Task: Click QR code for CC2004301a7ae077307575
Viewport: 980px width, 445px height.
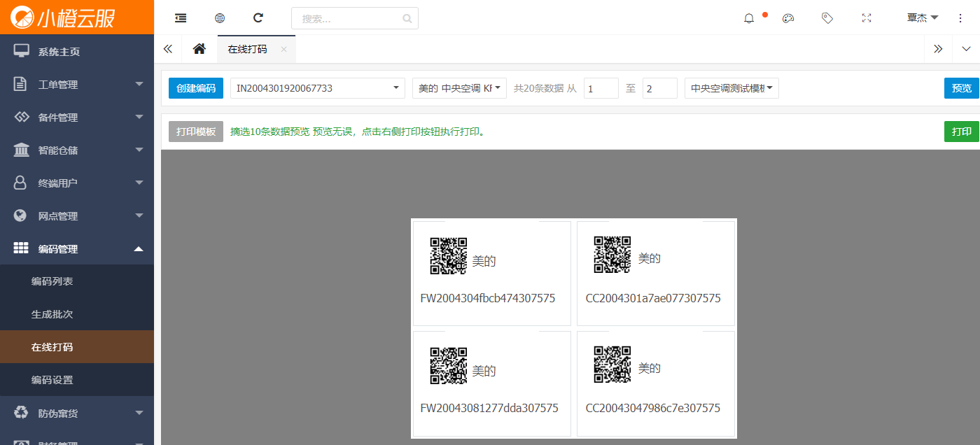Action: pyautogui.click(x=612, y=255)
